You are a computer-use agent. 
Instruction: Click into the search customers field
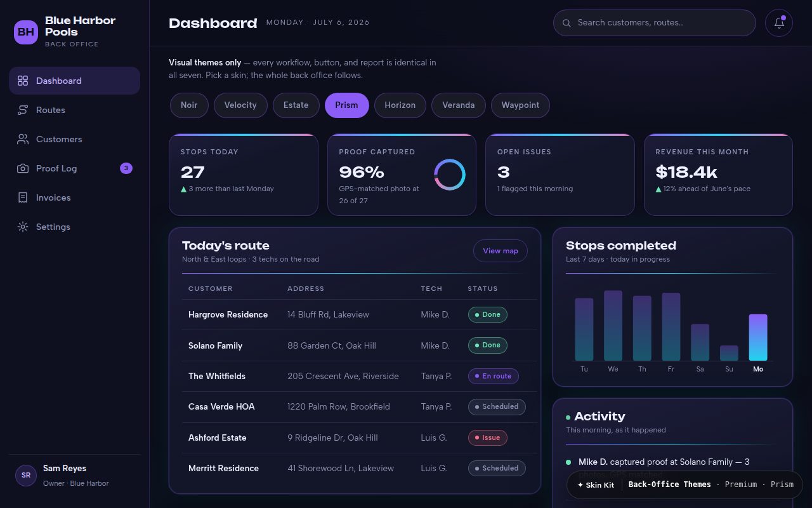[655, 23]
